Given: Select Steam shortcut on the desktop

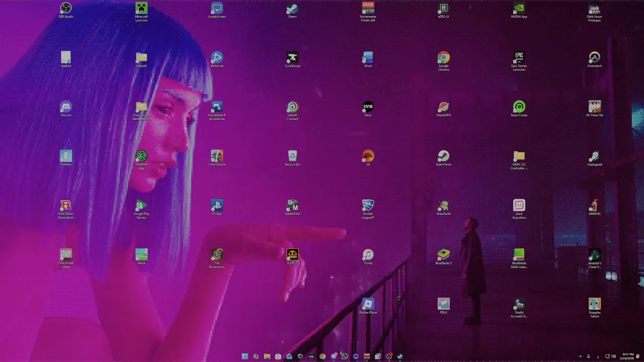Looking at the screenshot, I should 292,11.
